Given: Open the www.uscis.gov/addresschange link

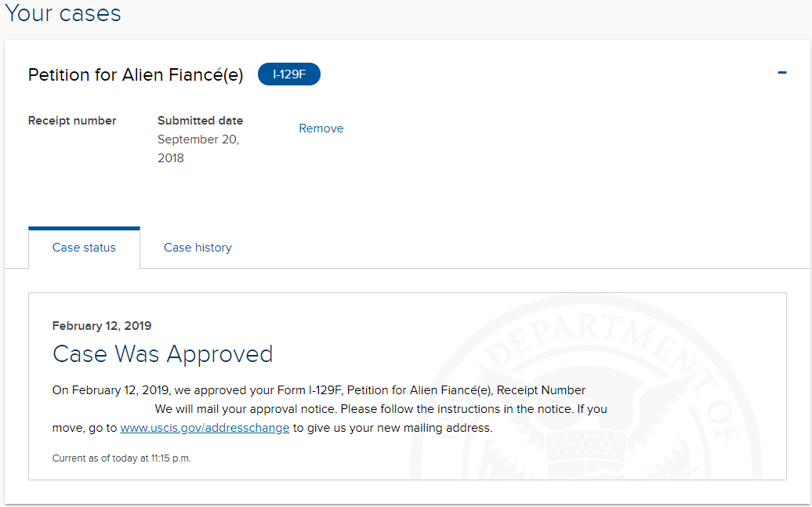Looking at the screenshot, I should (x=205, y=428).
